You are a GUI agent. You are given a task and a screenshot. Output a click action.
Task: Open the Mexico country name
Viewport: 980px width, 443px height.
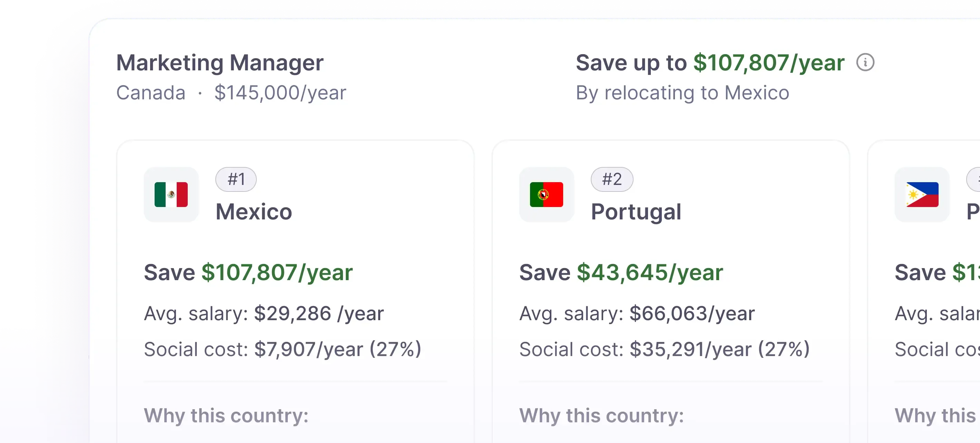254,212
